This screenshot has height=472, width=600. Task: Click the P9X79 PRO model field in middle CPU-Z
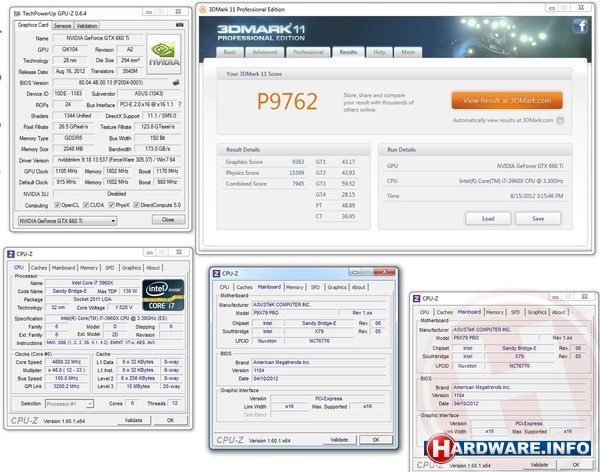point(294,313)
